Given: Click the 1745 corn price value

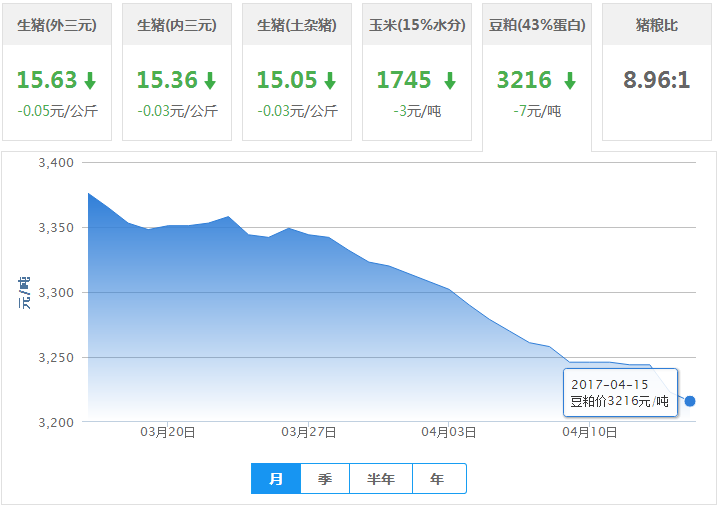Looking at the screenshot, I should (404, 80).
